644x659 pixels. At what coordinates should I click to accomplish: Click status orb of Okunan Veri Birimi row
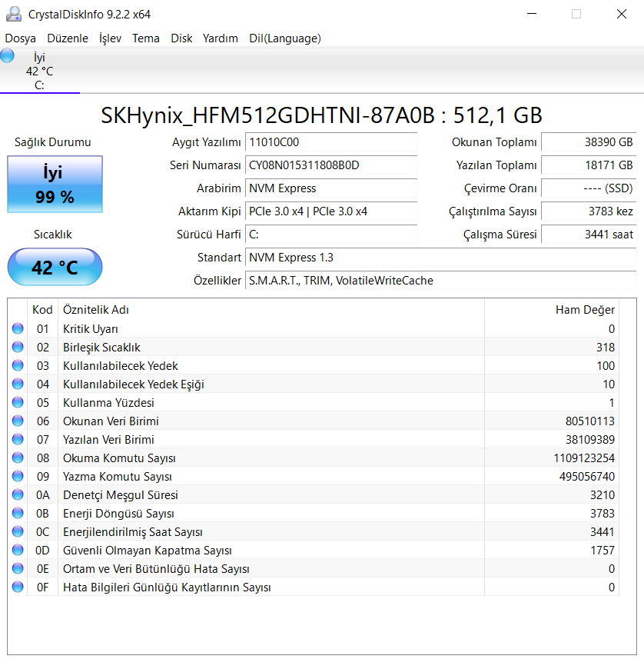[x=18, y=421]
